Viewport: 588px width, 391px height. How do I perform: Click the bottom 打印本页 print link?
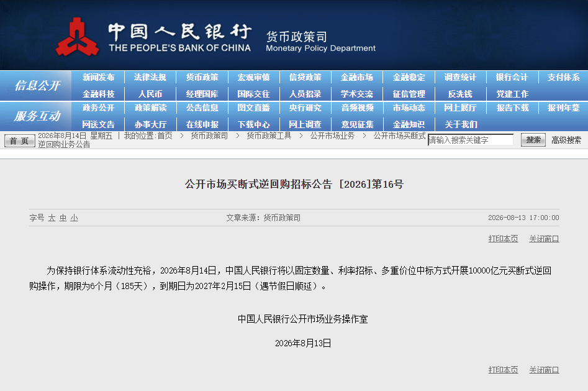[504, 370]
